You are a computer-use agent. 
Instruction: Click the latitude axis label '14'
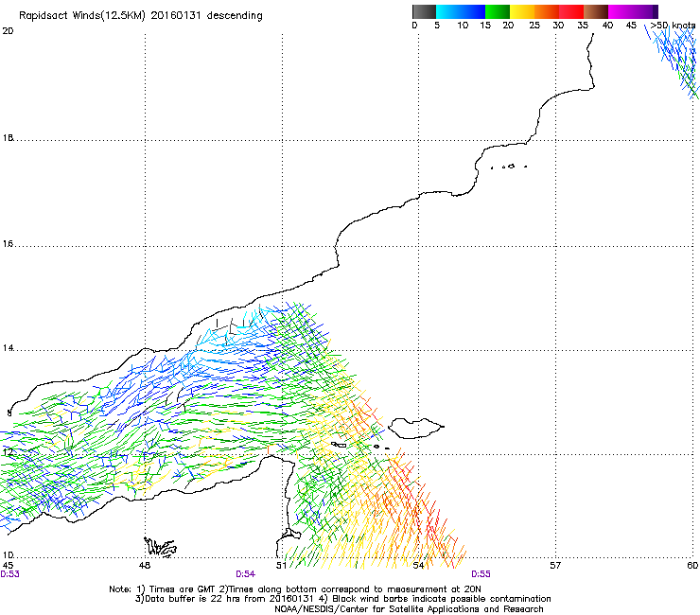(8, 348)
